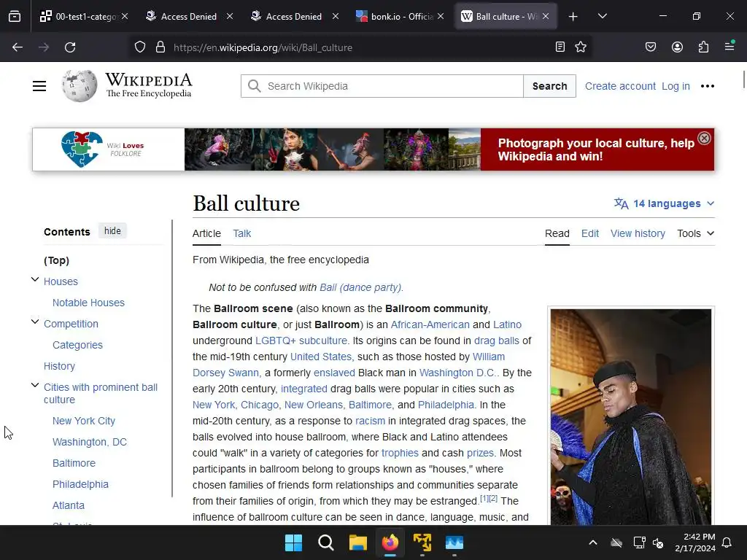Screen dimensions: 747x560
Task: Click the page vertical scrollbar thumb
Action: tap(743, 79)
